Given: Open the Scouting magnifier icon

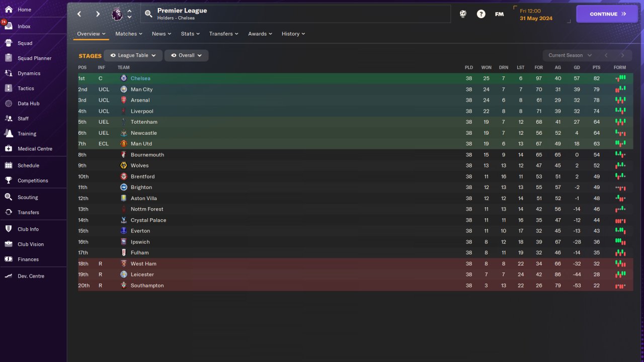Looking at the screenshot, I should 9,197.
